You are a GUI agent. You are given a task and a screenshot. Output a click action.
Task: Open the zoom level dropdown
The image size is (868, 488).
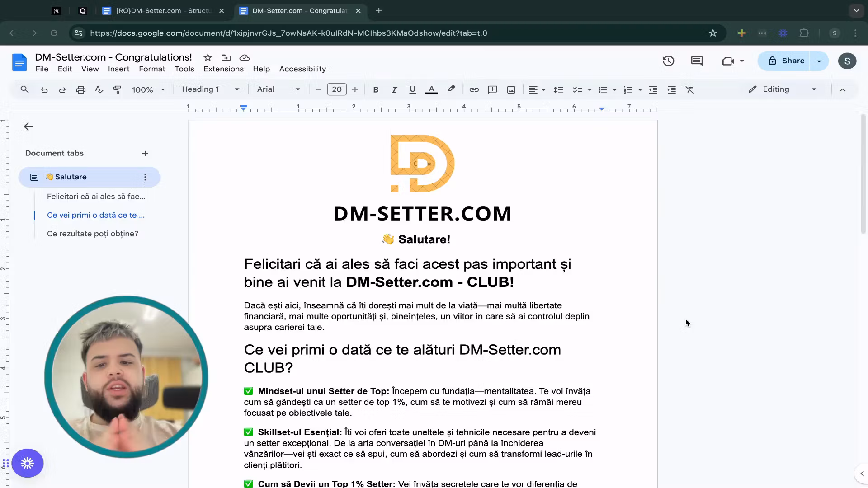pos(148,89)
